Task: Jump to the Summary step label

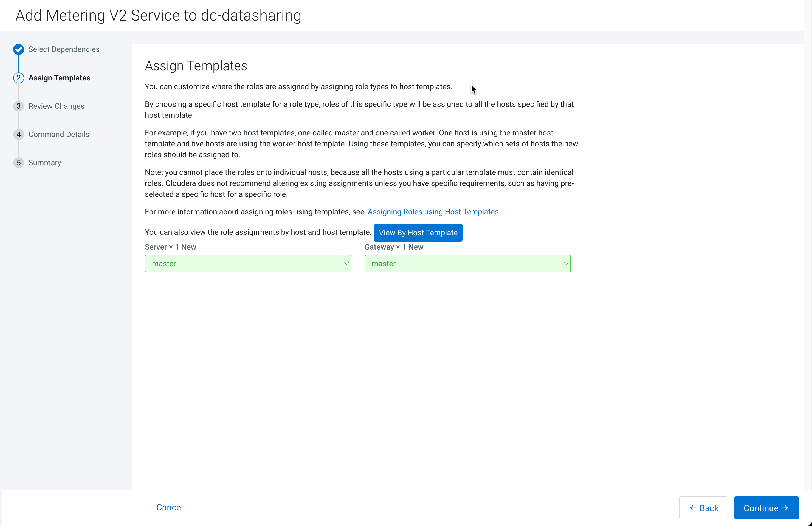Action: 45,163
